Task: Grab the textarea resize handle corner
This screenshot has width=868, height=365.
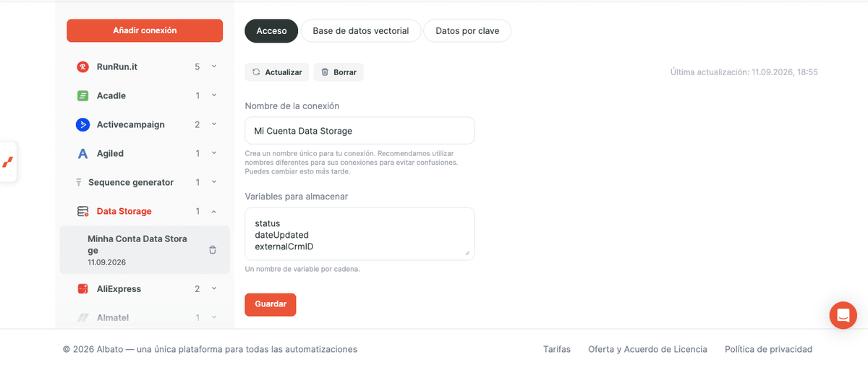Action: click(x=467, y=253)
